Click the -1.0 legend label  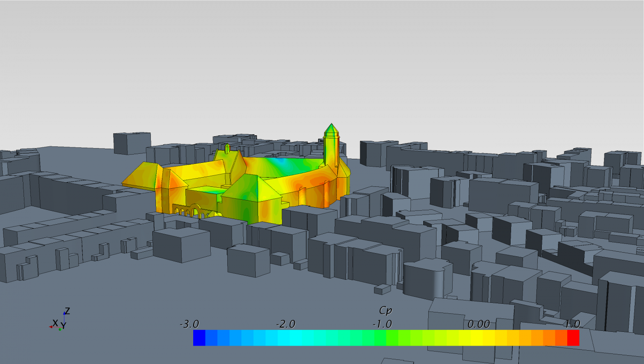click(x=382, y=324)
